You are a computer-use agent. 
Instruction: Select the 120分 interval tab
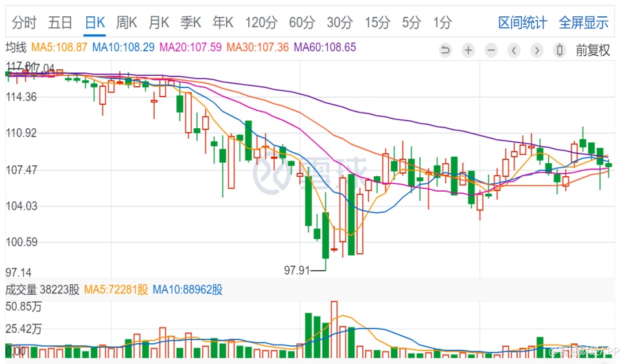tap(261, 23)
